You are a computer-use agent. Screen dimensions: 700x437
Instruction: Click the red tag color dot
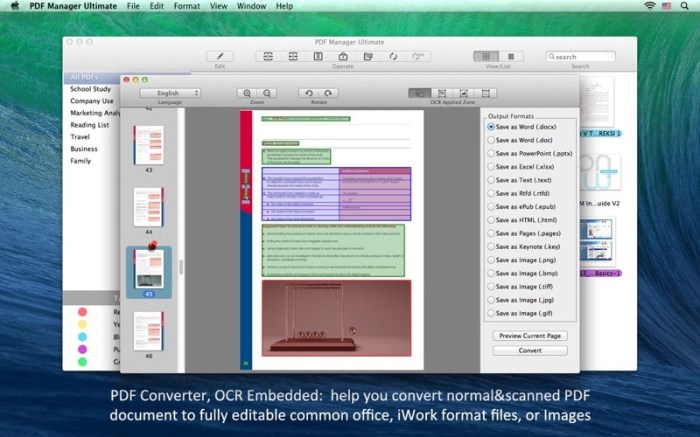(82, 312)
